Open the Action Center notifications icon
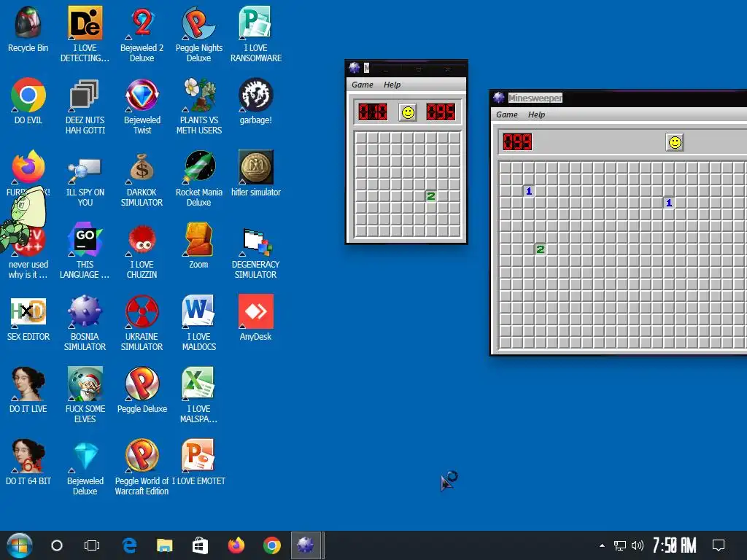The image size is (747, 560). (719, 545)
